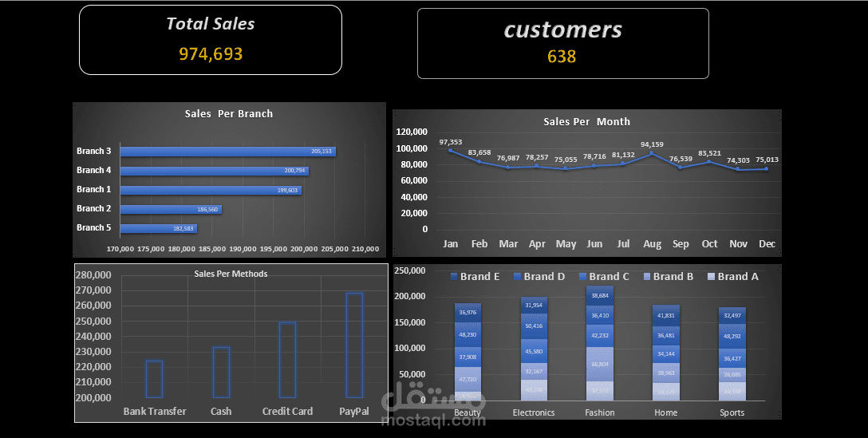Click the Bank Transfer category label
Screen dimensions: 868x438
[155, 412]
